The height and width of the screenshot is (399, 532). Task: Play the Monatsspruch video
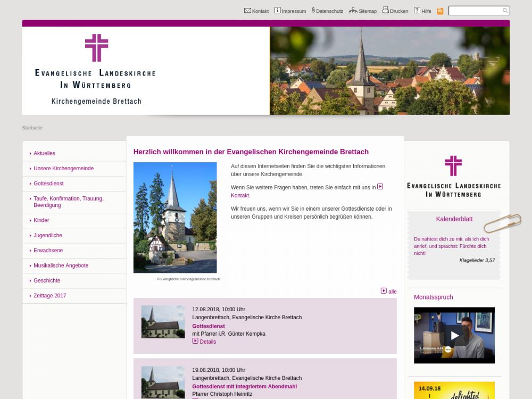(x=454, y=335)
